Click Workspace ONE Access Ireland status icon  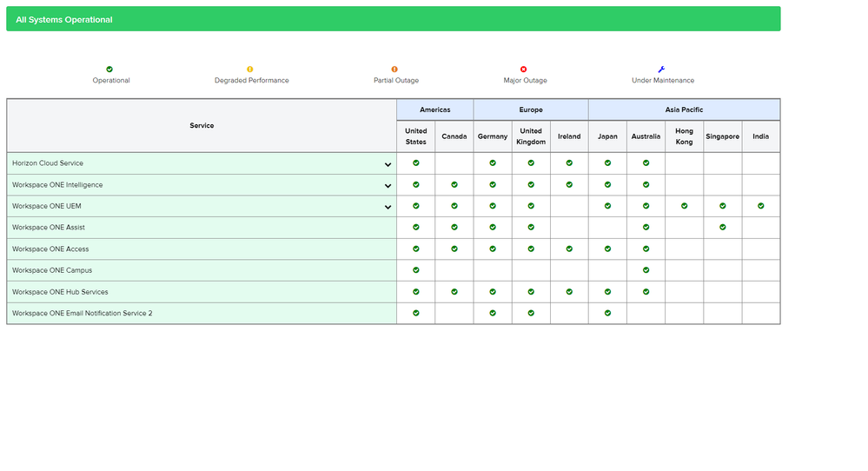[x=569, y=249]
